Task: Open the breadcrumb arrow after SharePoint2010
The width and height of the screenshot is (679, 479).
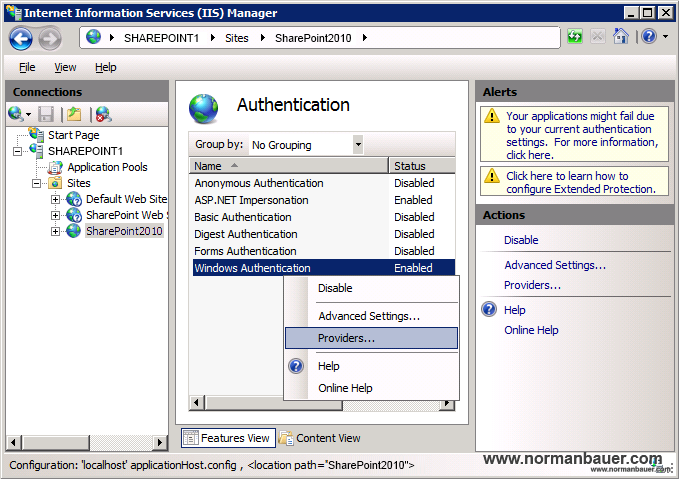Action: pyautogui.click(x=365, y=38)
